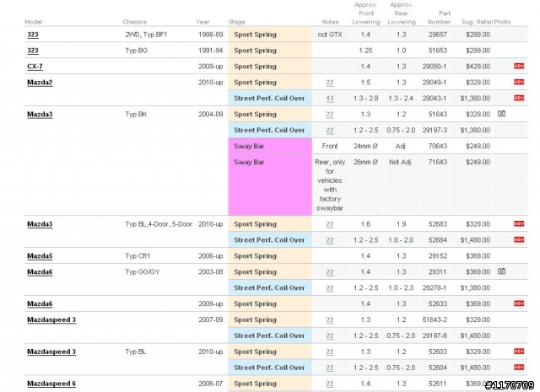Click note 22 for part 29278-1
Screen dimensions: 540x392
330,288
